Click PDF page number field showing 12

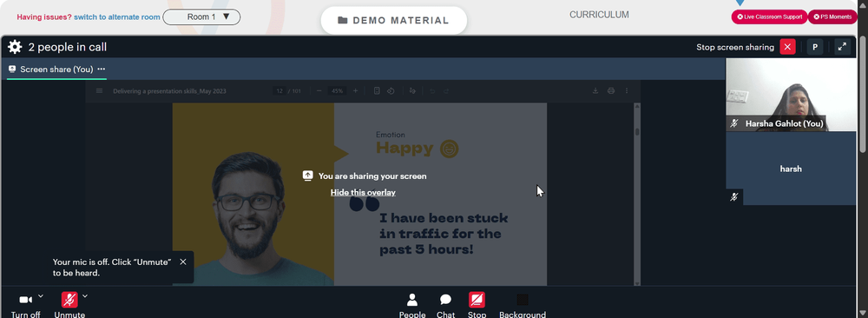pos(279,91)
